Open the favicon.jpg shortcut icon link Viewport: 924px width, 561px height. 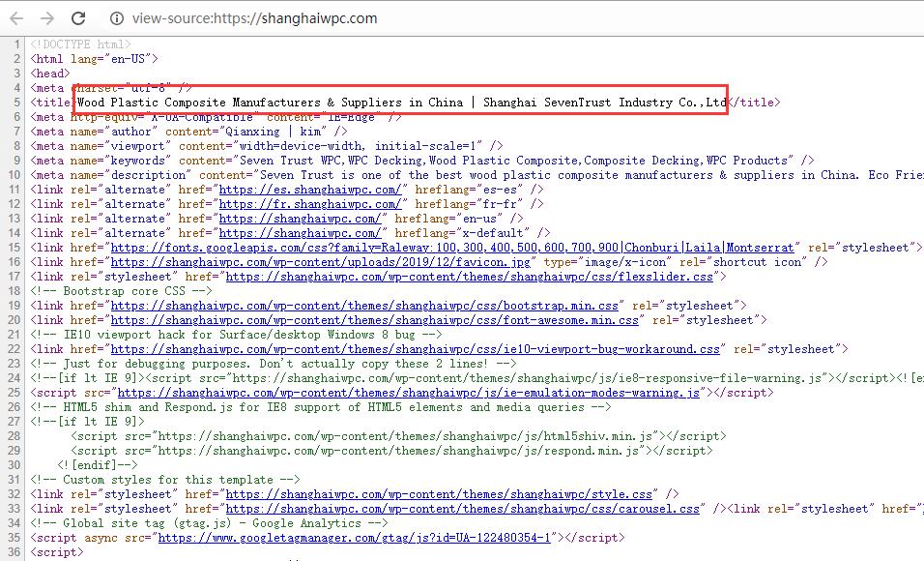(321, 262)
